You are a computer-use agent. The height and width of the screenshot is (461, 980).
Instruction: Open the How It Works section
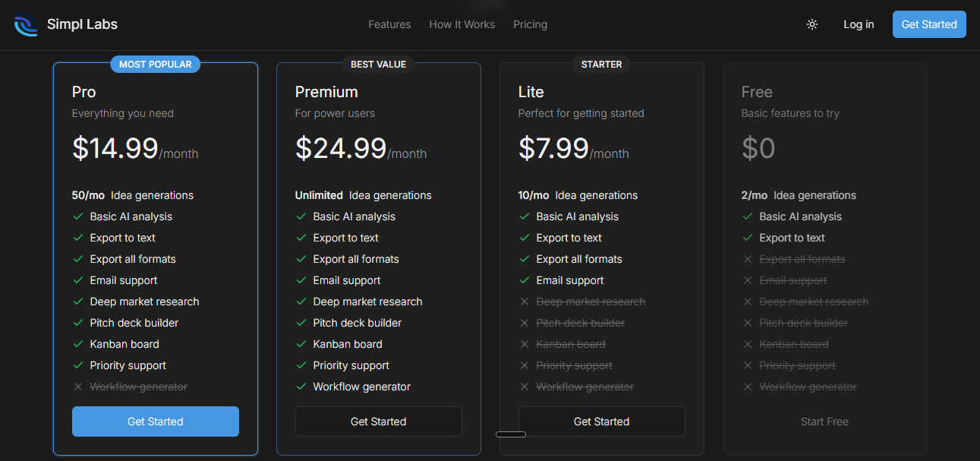coord(462,24)
